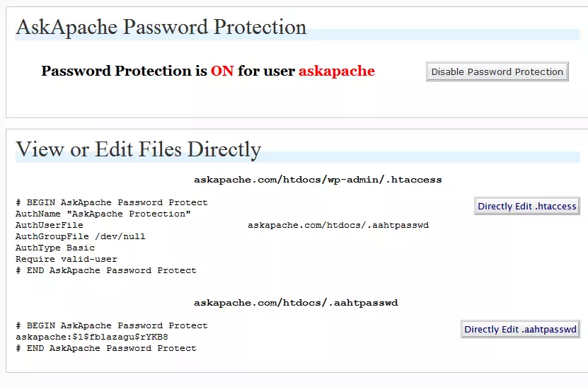The width and height of the screenshot is (588, 387).
Task: Click the # BEGIN comment in the .aahtpasswd block
Action: tap(112, 325)
